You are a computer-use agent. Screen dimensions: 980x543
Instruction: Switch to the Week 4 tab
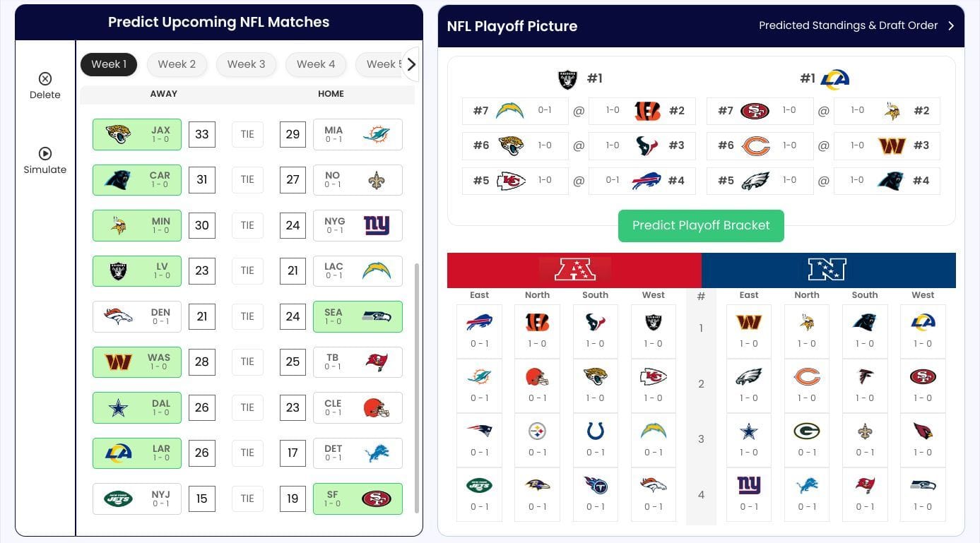tap(316, 64)
